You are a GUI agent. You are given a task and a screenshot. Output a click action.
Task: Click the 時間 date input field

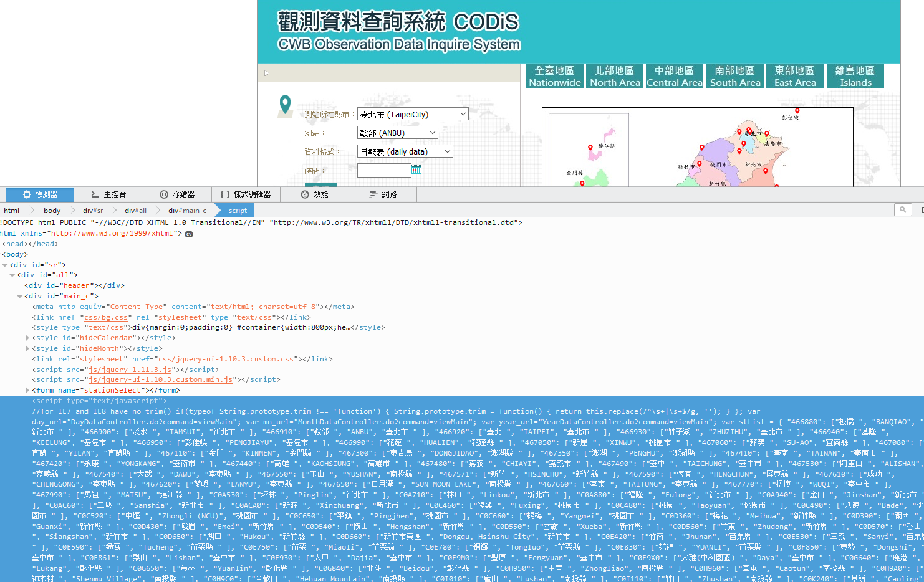point(383,169)
